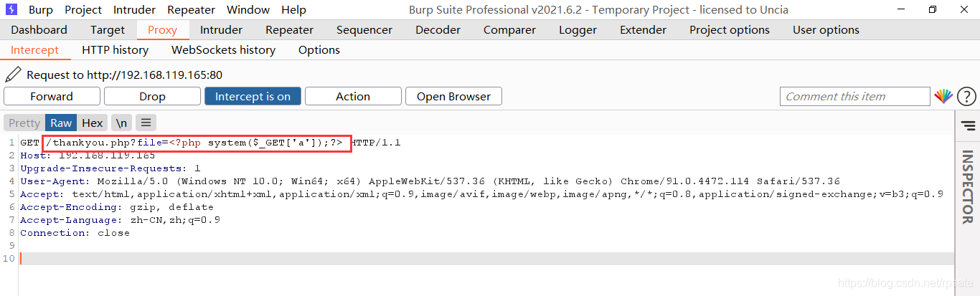The width and height of the screenshot is (980, 296).
Task: Expand the Inspector panel lines icon
Action: [968, 126]
